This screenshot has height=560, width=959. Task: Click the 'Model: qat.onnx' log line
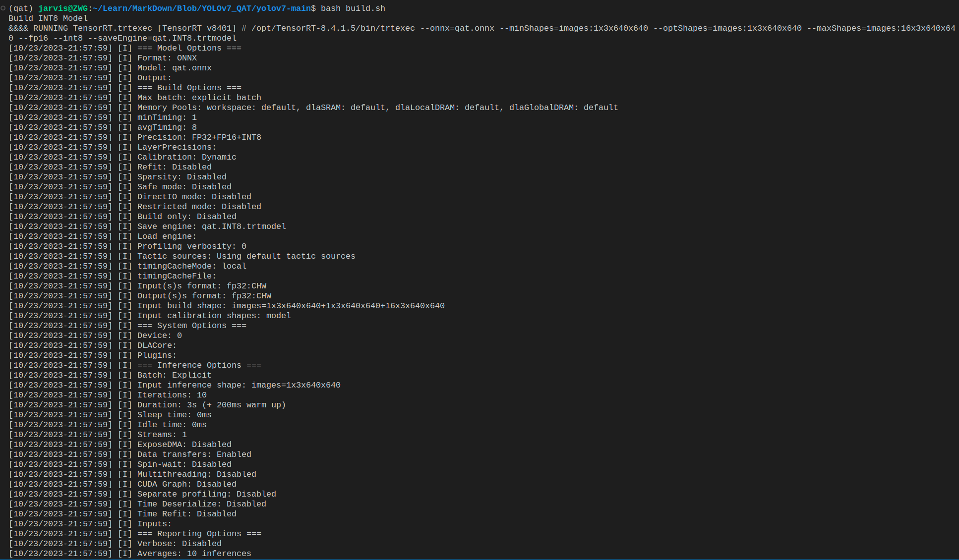pyautogui.click(x=174, y=68)
